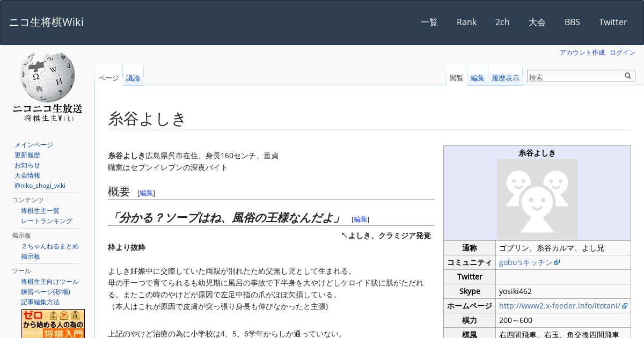The image size is (644, 338).
Task: Click the 枠より抜粋 bold text
Action: pyautogui.click(x=127, y=247)
